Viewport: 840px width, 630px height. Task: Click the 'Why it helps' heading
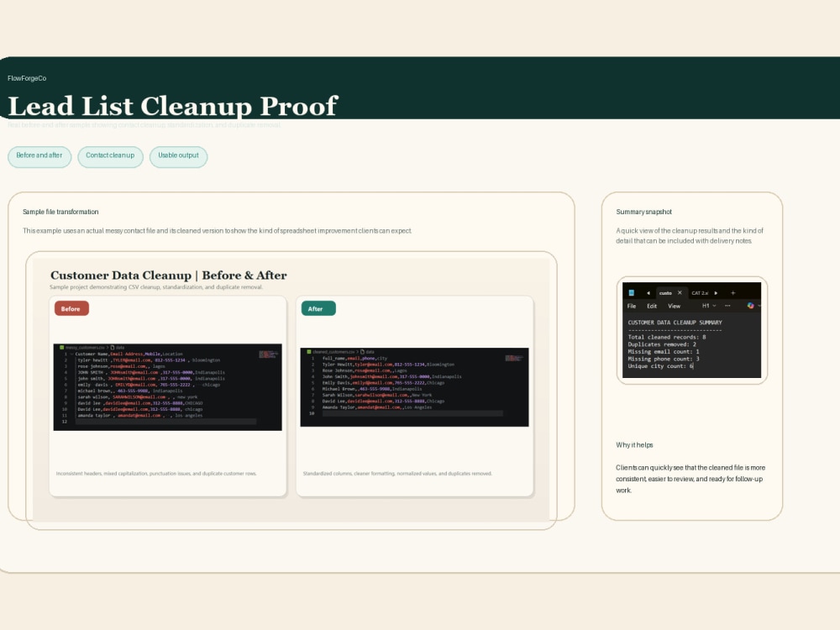pyautogui.click(x=634, y=444)
